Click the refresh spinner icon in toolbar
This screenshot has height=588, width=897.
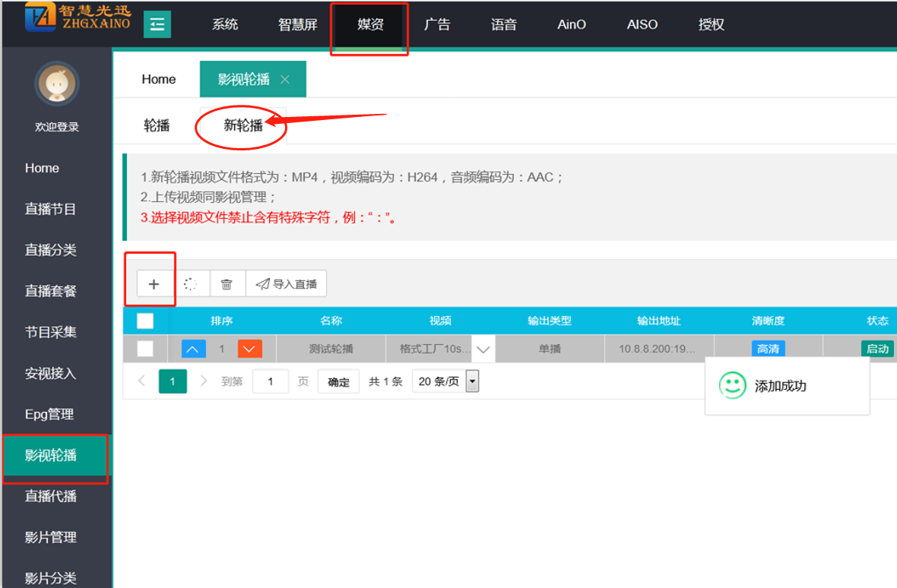click(191, 284)
